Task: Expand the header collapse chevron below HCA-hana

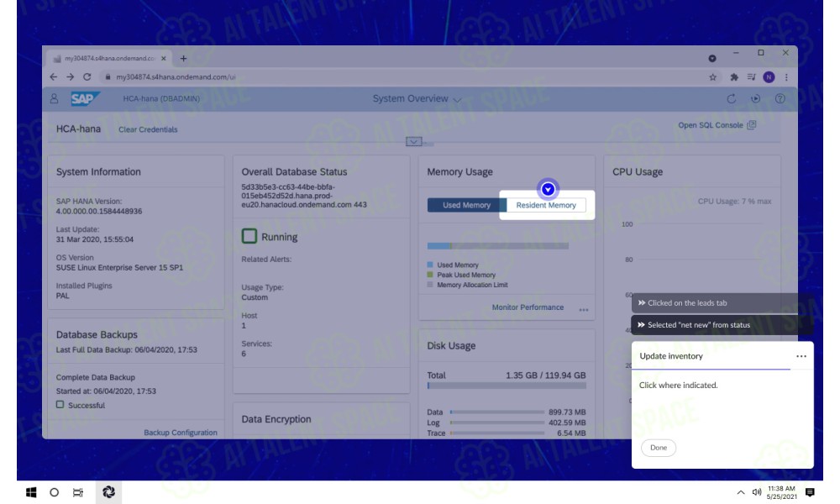Action: tap(413, 141)
